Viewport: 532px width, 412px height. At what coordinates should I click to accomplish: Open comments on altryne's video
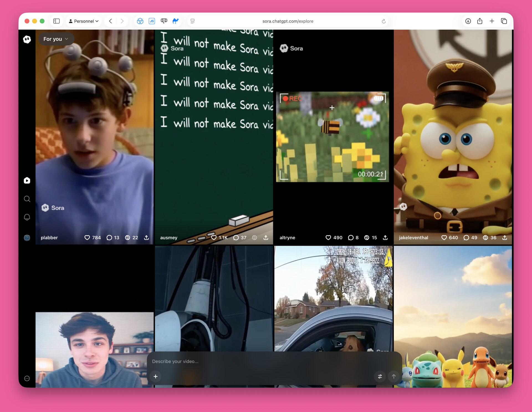click(x=351, y=238)
